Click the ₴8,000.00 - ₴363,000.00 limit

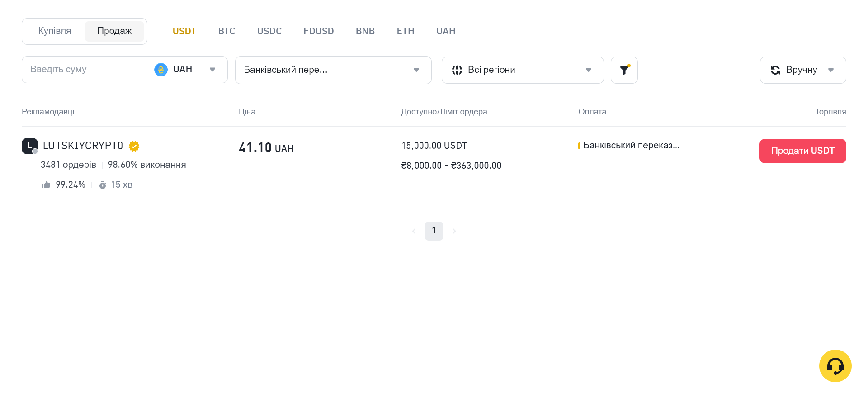click(x=451, y=166)
